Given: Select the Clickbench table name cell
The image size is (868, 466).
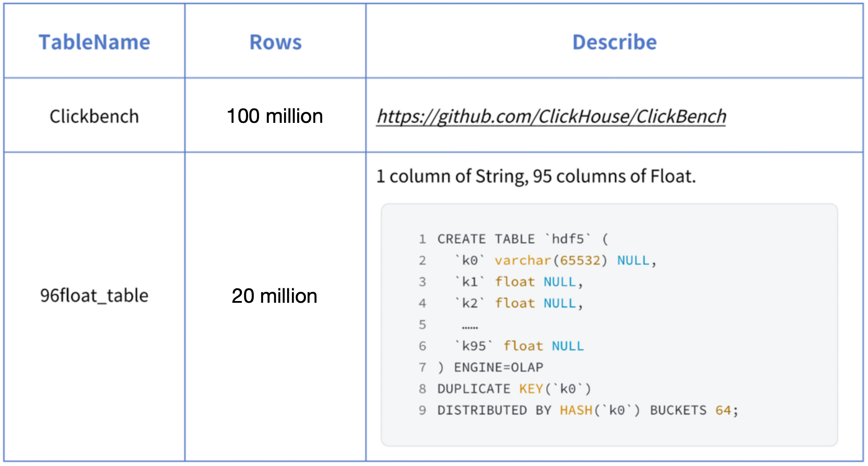Looking at the screenshot, I should click(94, 116).
